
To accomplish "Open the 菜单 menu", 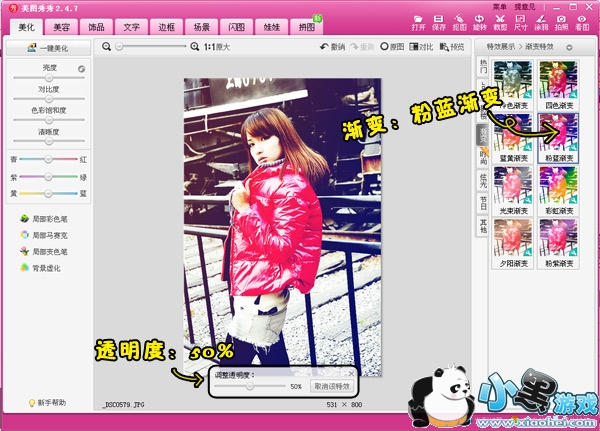I will [x=499, y=7].
